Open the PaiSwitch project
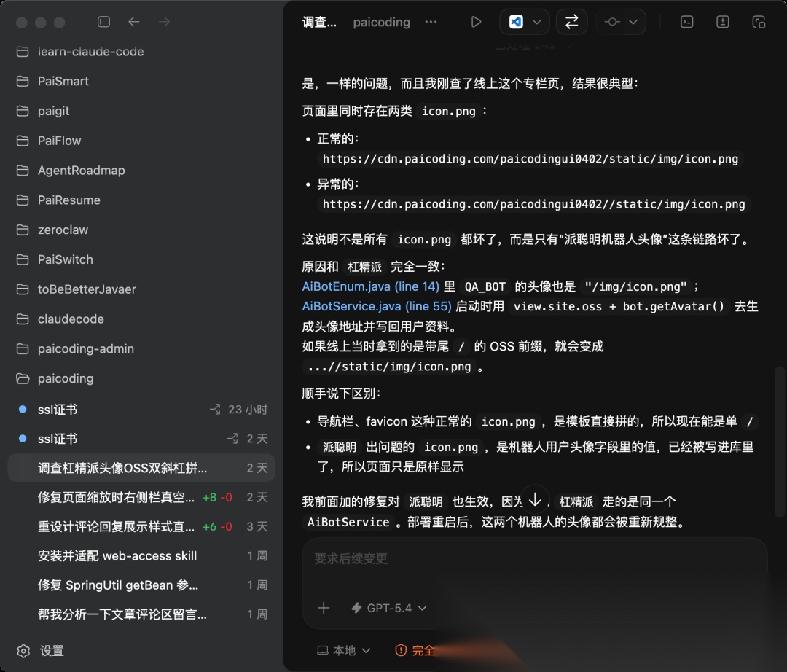 coord(141,259)
